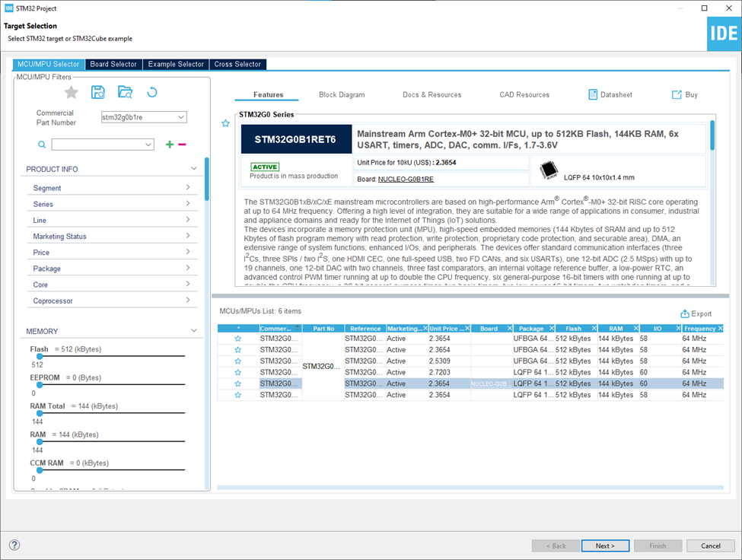
Task: Star the MCU row priced 2.5309
Action: pyautogui.click(x=238, y=361)
